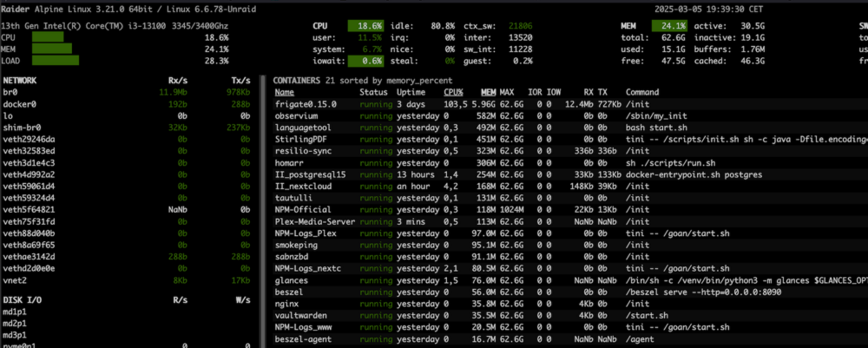Click the shim-br0 network interface
Viewport: 868px width, 348px height.
coord(22,128)
